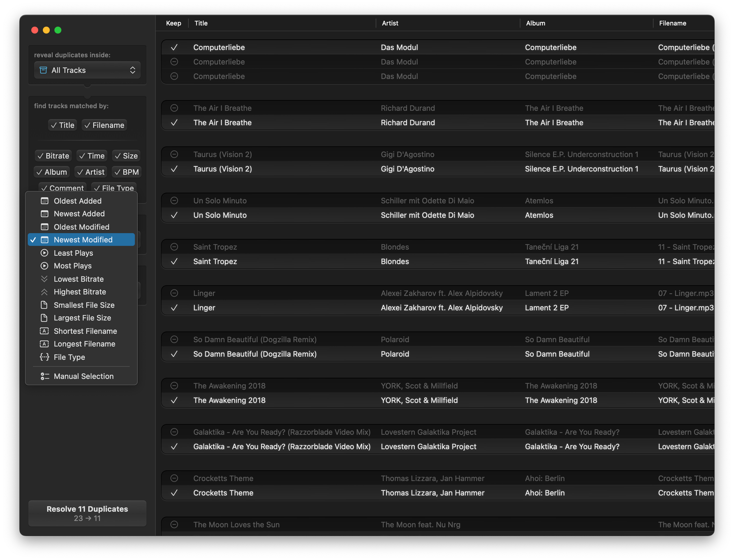The image size is (734, 560).
Task: Toggle the Album match tag button
Action: (x=52, y=172)
